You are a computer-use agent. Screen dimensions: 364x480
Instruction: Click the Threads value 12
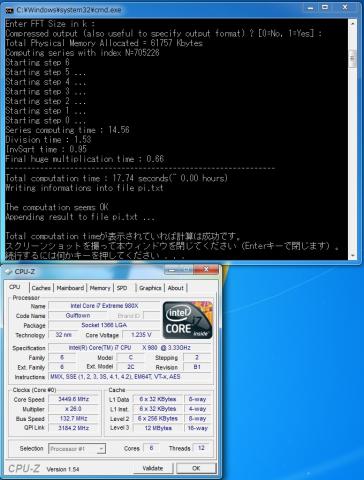click(201, 448)
